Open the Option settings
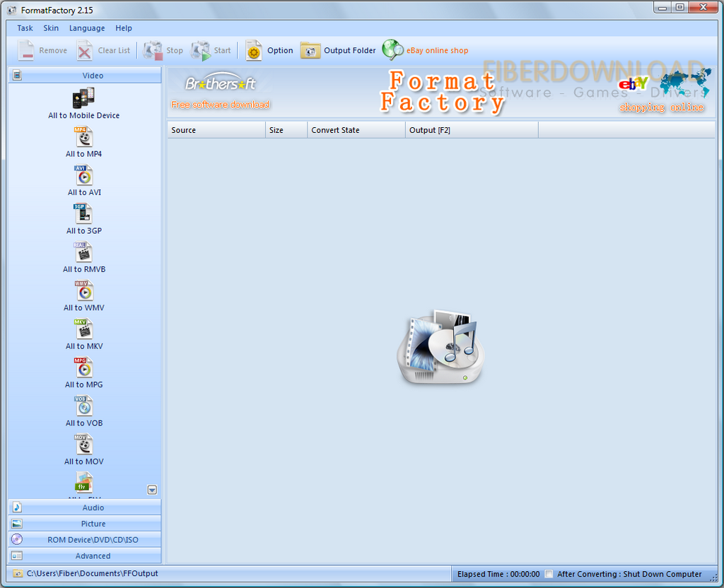This screenshot has width=724, height=588. (x=269, y=50)
